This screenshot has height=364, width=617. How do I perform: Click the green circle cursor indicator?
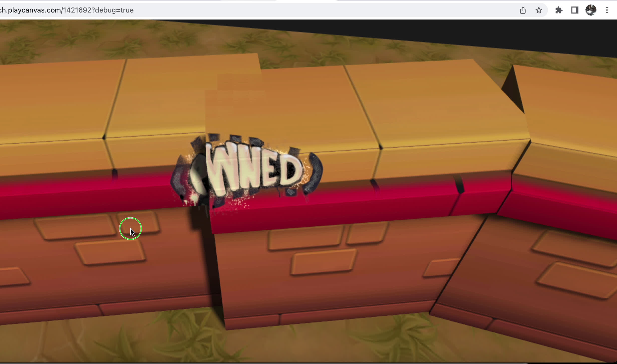[130, 229]
